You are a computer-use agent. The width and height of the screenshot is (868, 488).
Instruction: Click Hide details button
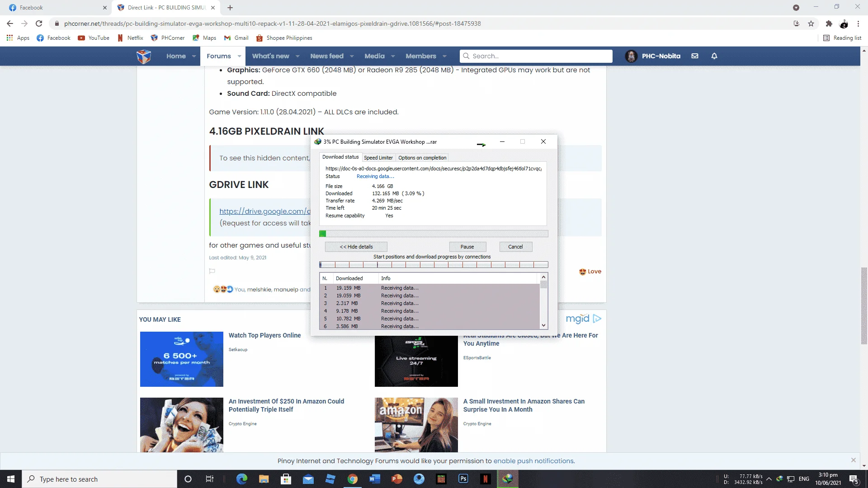[356, 247]
